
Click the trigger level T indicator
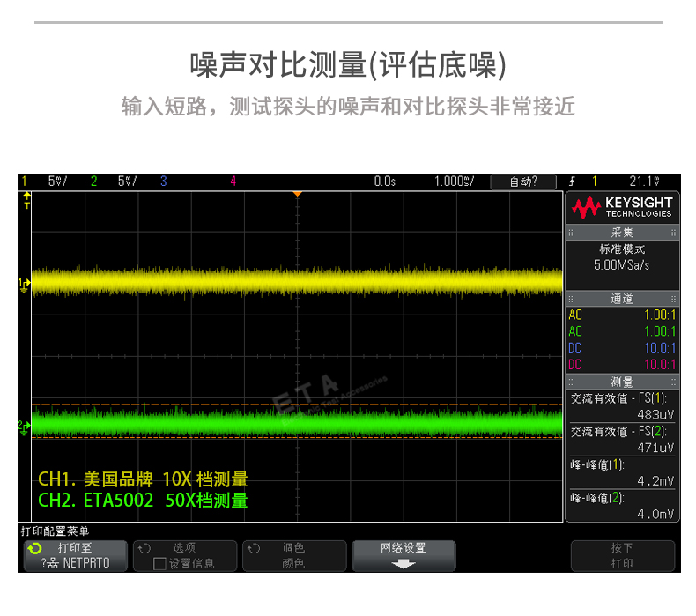click(26, 204)
